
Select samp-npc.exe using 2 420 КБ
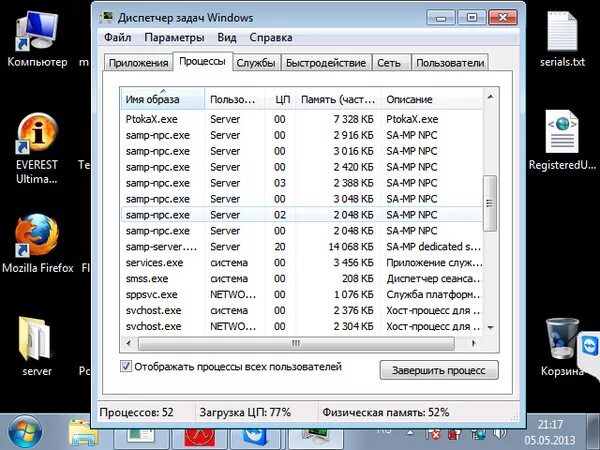(302, 167)
